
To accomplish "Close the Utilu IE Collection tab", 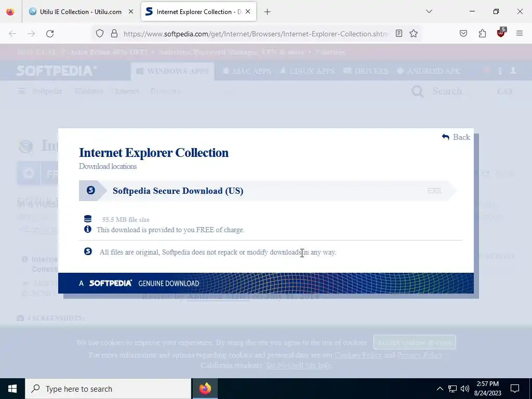I will coord(131,11).
